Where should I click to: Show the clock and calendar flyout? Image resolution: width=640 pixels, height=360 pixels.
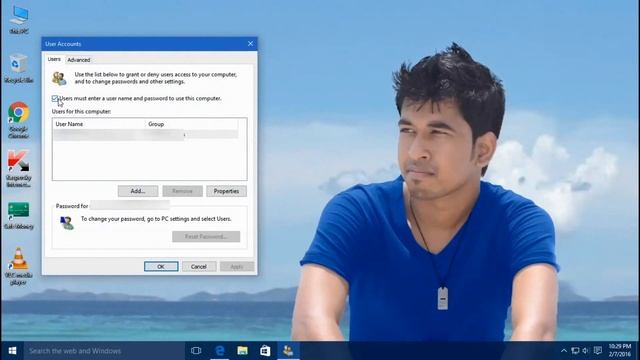point(620,350)
